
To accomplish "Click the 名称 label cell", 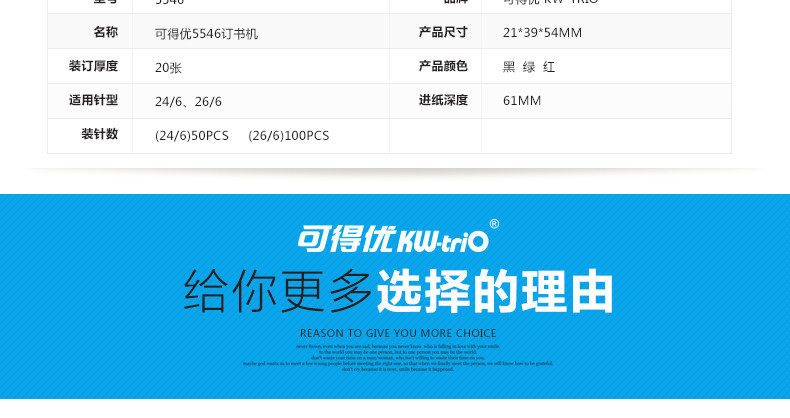I will coord(105,32).
